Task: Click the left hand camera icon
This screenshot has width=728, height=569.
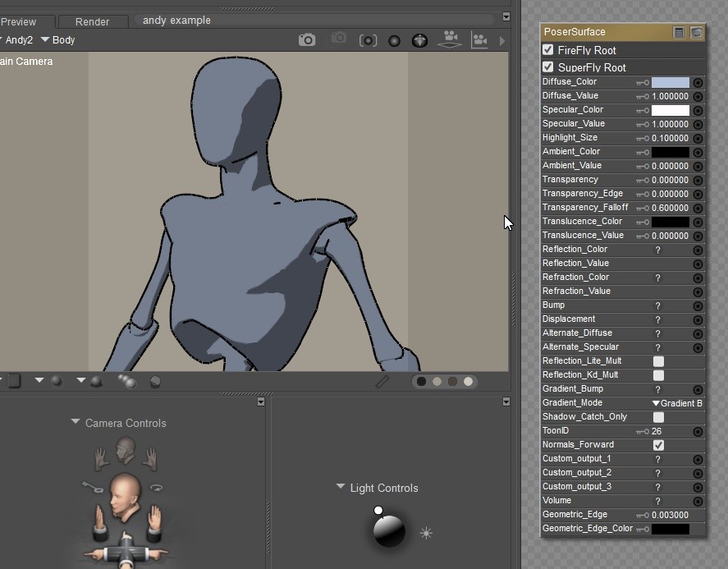Action: point(101,458)
